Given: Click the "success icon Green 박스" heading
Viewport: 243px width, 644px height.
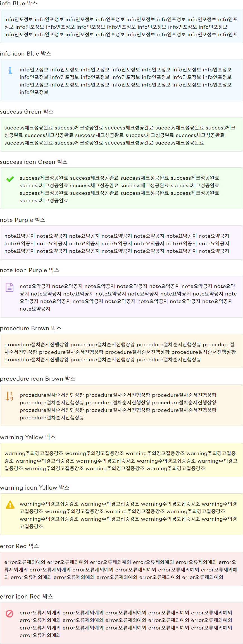Looking at the screenshot, I should click(x=34, y=162).
